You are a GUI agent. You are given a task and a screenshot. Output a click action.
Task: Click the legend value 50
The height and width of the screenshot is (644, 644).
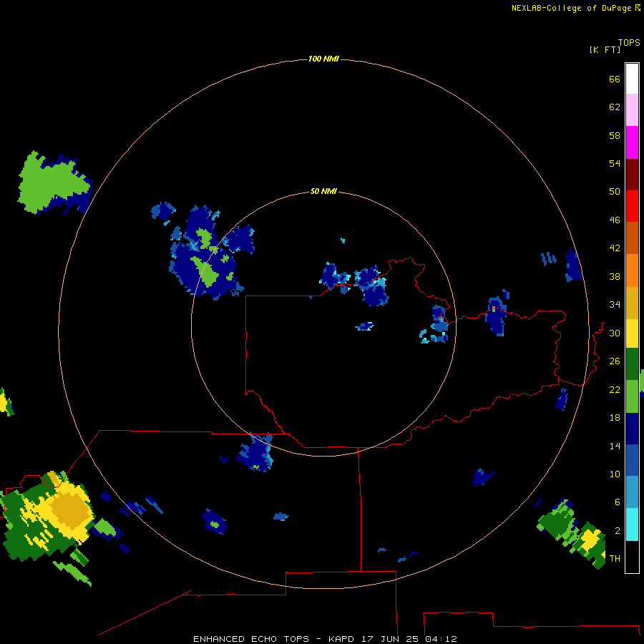coord(615,192)
